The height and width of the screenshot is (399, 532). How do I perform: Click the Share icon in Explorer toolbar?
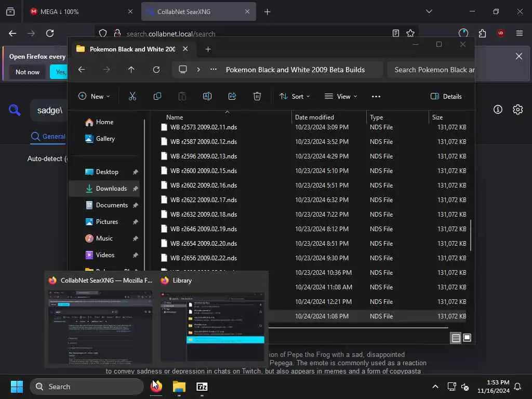click(232, 96)
